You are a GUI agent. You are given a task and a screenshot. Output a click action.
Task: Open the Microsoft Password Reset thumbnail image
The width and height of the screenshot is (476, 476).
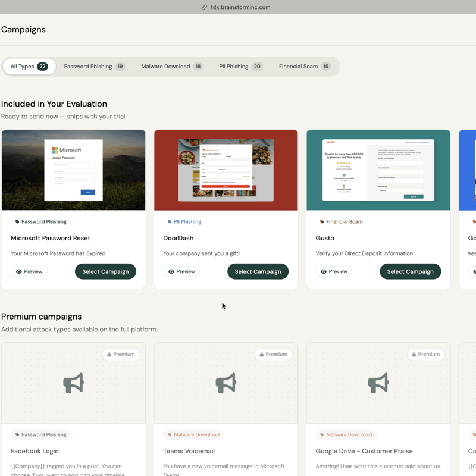pos(73,170)
